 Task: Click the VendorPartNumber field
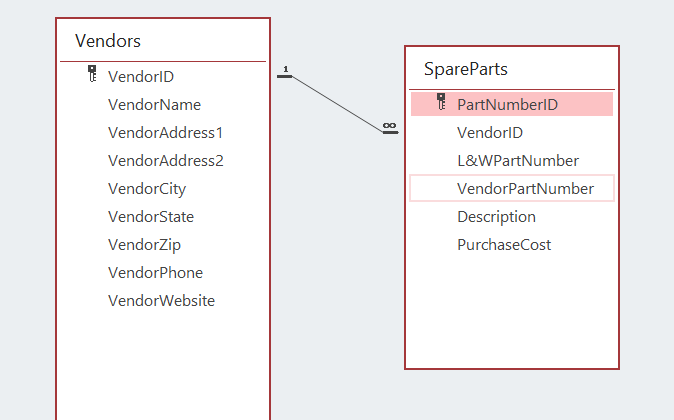525,188
